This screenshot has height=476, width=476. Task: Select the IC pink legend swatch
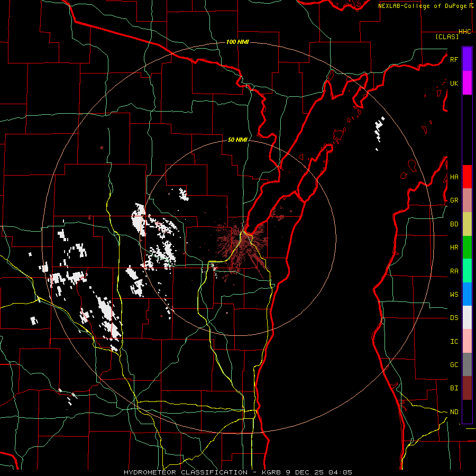coord(467,341)
